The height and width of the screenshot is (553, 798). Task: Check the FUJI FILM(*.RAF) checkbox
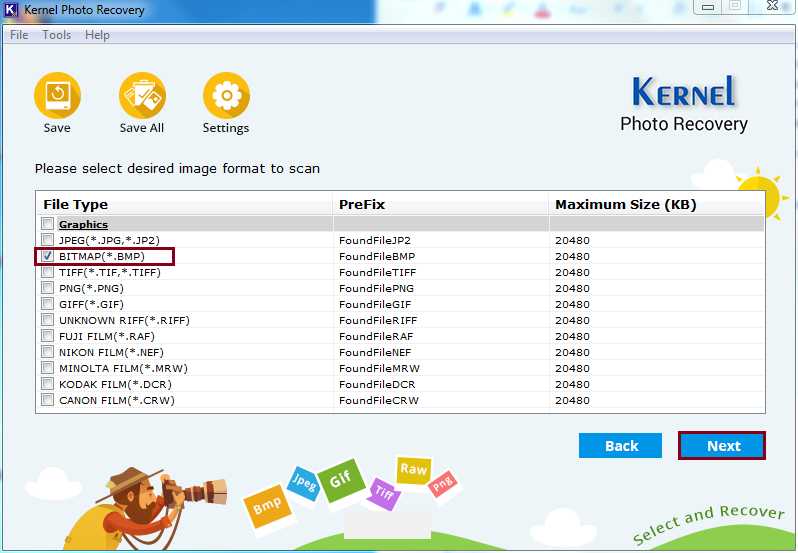point(47,336)
